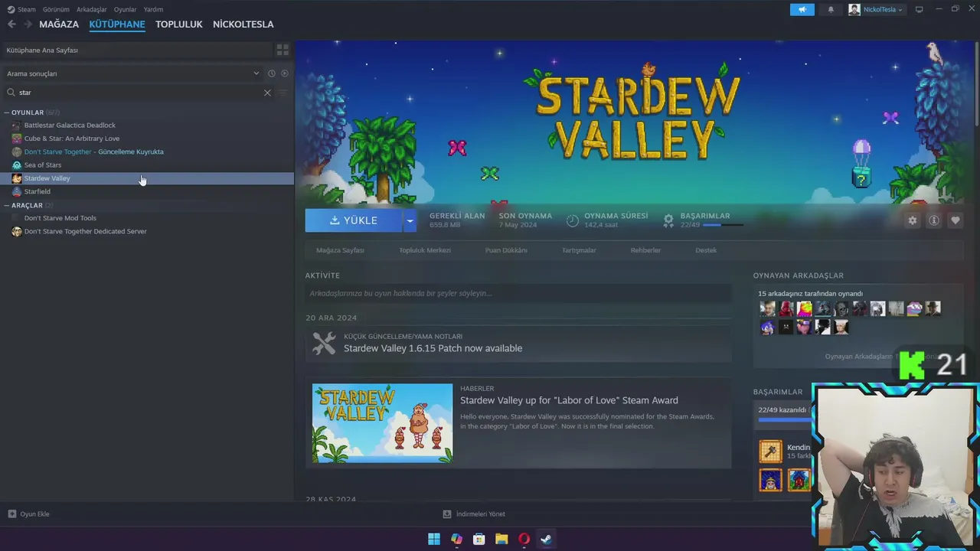Click the wrench patch notes icon

(x=324, y=343)
